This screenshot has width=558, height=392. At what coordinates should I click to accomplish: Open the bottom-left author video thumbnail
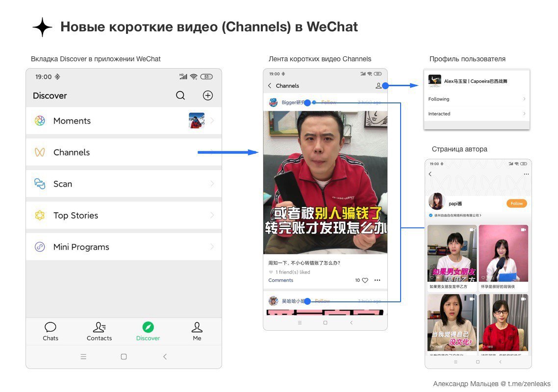(452, 322)
